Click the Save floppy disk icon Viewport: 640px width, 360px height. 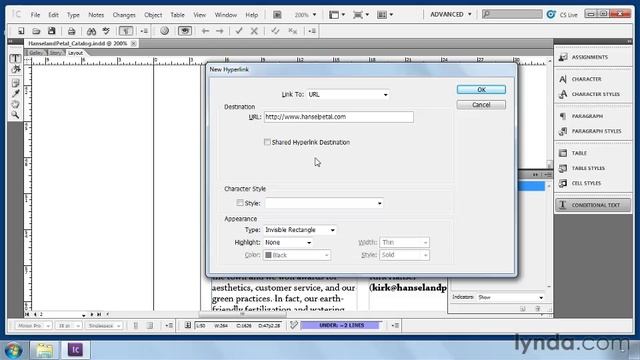tap(51, 31)
